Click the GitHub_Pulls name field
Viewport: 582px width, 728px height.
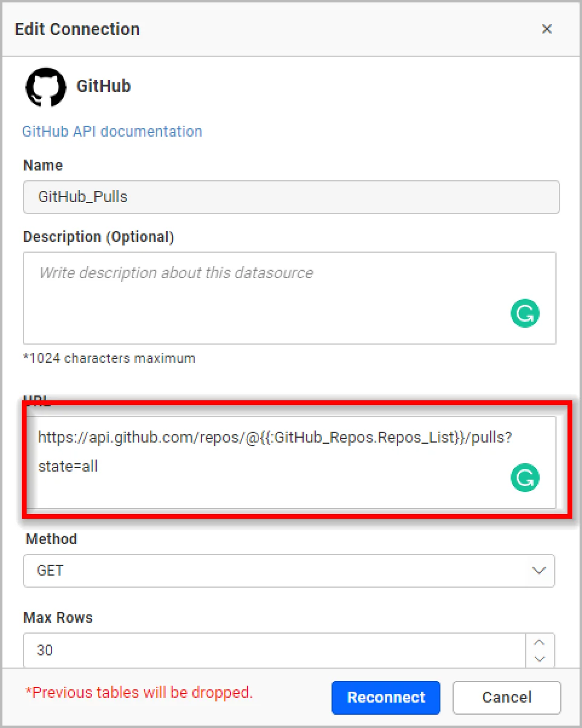[x=290, y=197]
